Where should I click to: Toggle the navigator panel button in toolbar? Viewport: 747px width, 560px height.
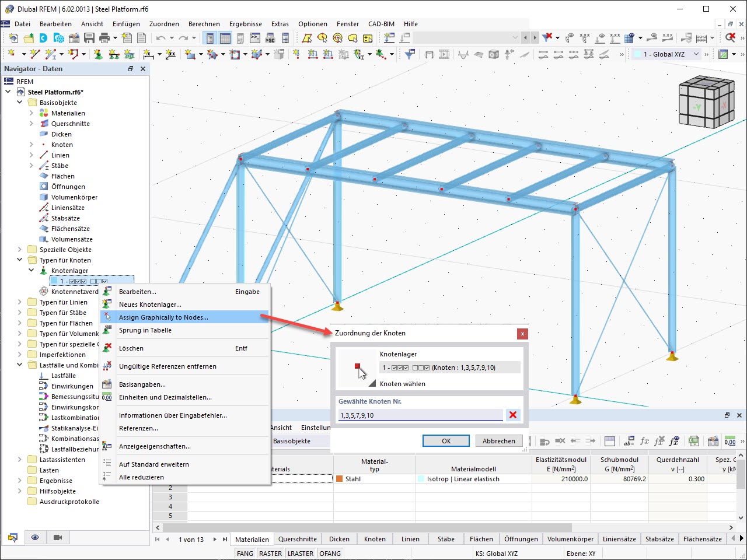coord(210,38)
